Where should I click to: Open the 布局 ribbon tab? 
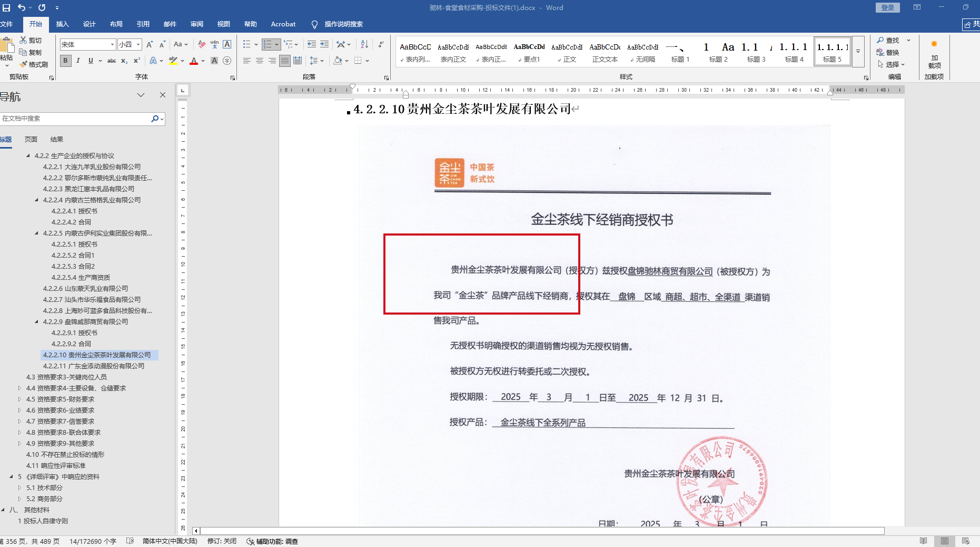tap(116, 24)
